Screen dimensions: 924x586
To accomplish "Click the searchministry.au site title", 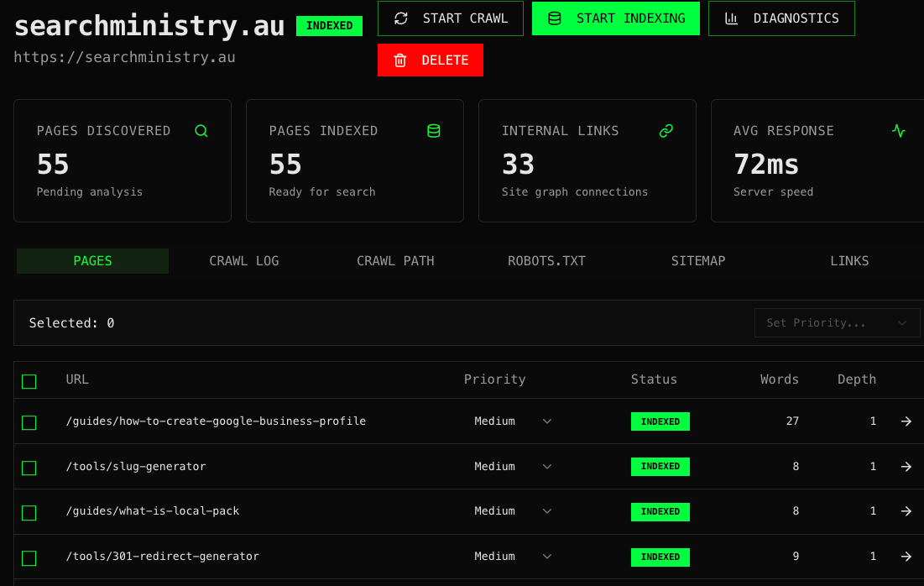I will coord(149,26).
